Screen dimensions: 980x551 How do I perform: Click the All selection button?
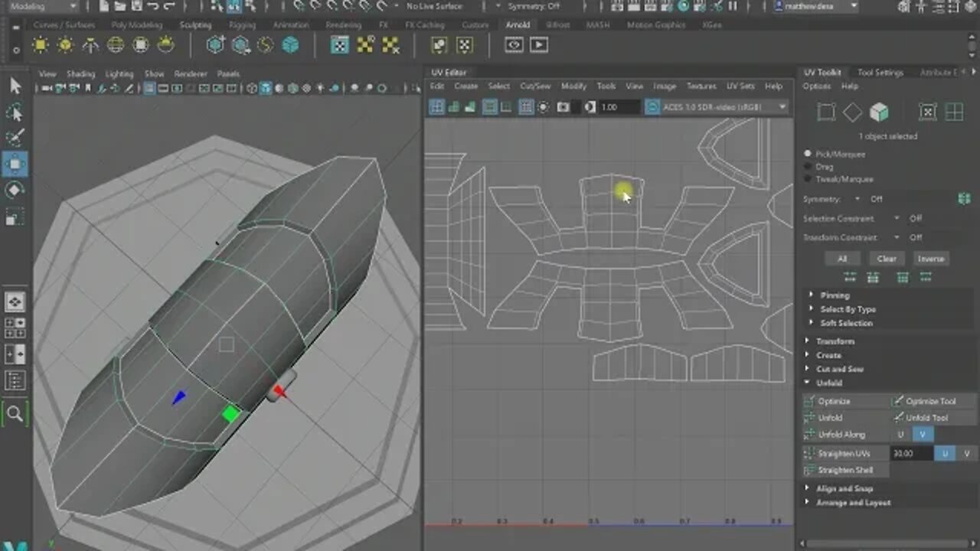click(x=842, y=259)
